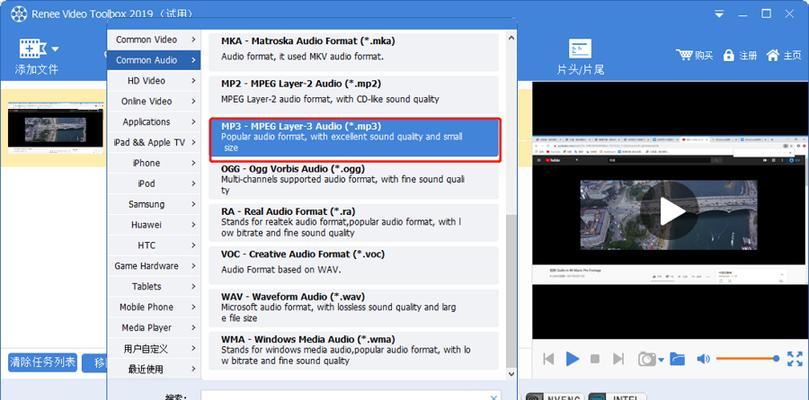Image resolution: width=809 pixels, height=400 pixels.
Task: Click the Renee Video Toolbox app logo
Action: 19,14
